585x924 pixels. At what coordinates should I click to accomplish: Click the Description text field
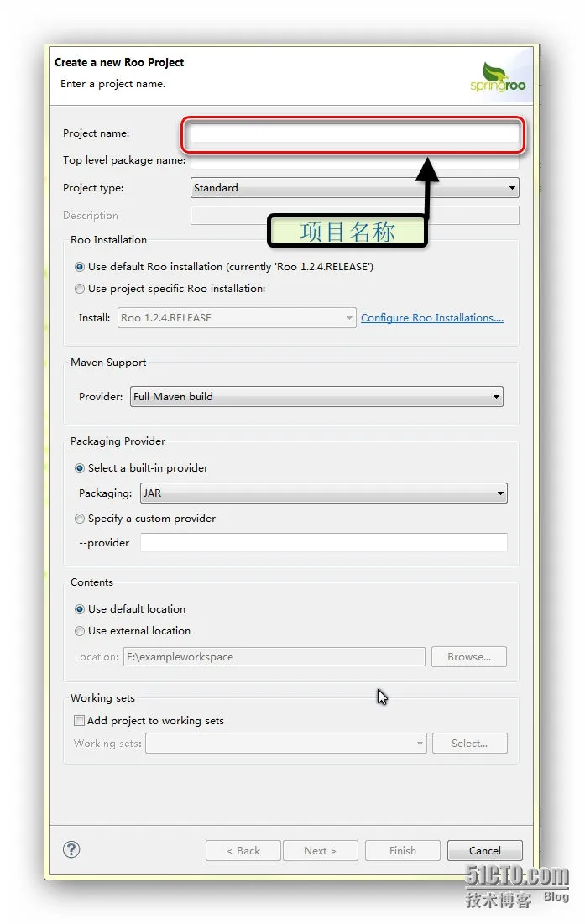click(x=355, y=215)
